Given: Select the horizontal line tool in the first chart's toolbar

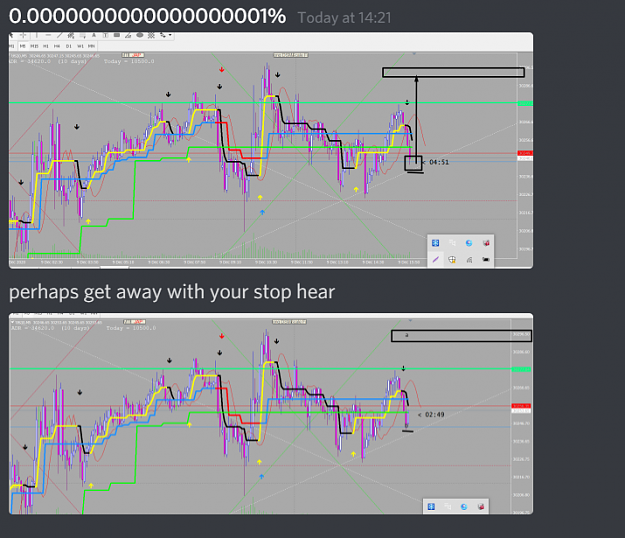Looking at the screenshot, I should click(x=48, y=35).
